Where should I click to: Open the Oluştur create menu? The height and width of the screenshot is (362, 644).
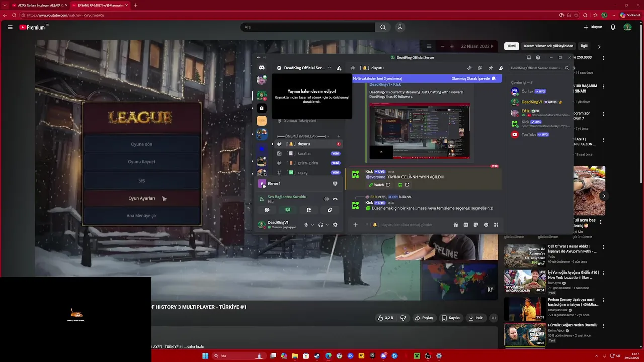[x=593, y=27]
